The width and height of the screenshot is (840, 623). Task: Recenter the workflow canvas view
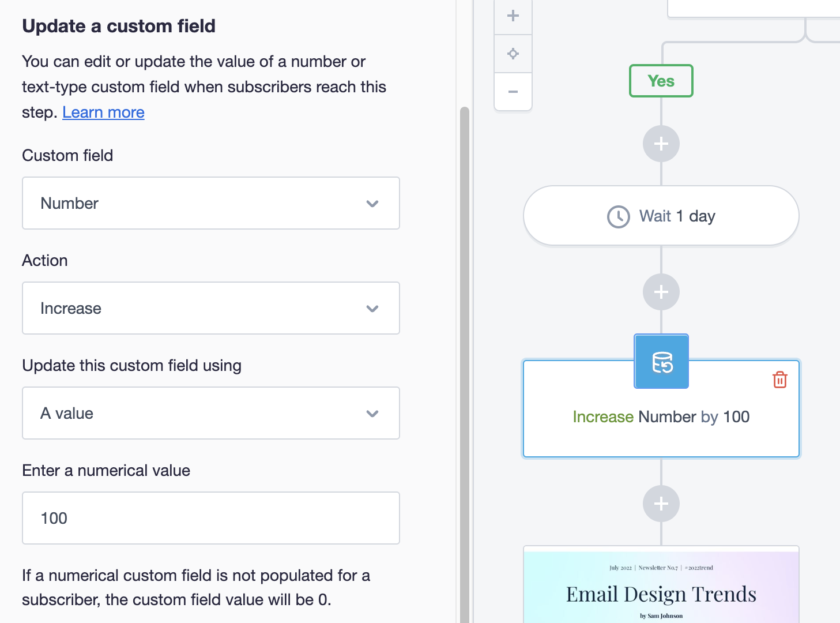click(513, 54)
